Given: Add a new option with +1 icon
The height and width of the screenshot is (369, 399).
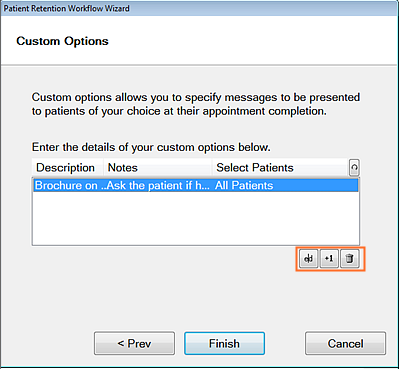Looking at the screenshot, I should [329, 259].
